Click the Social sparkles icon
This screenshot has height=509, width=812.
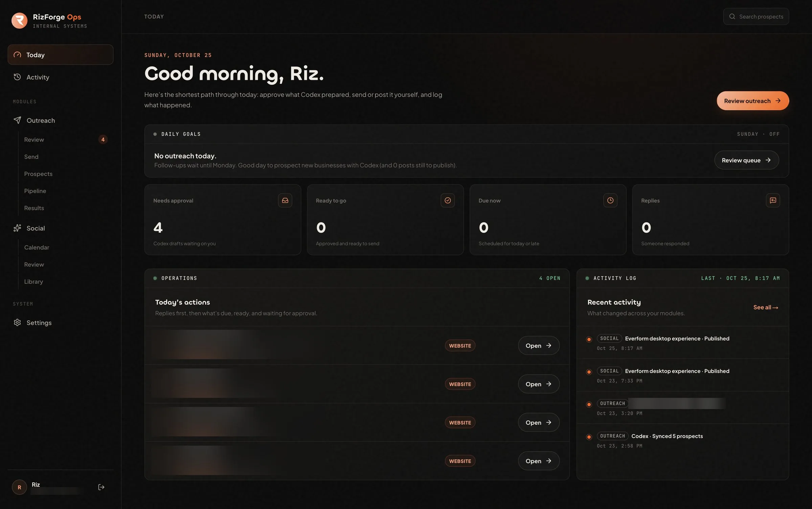point(17,228)
